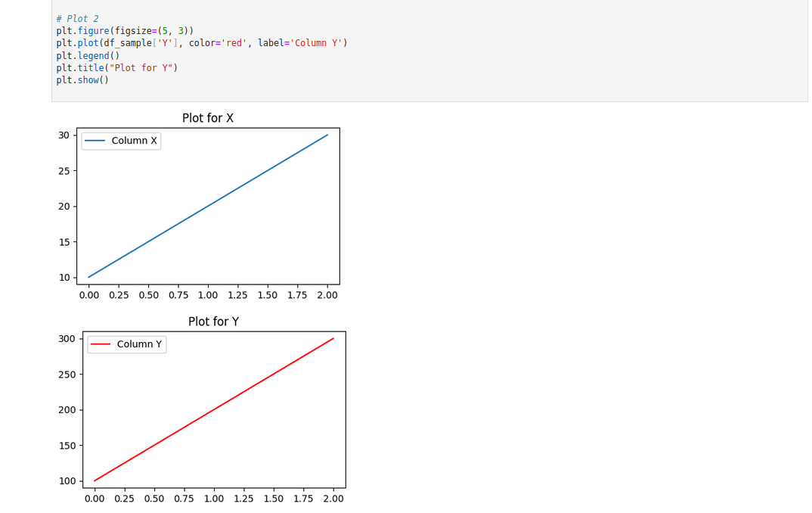
Task: Click the plt.plot df_sample['Y'] code line
Action: [x=202, y=43]
